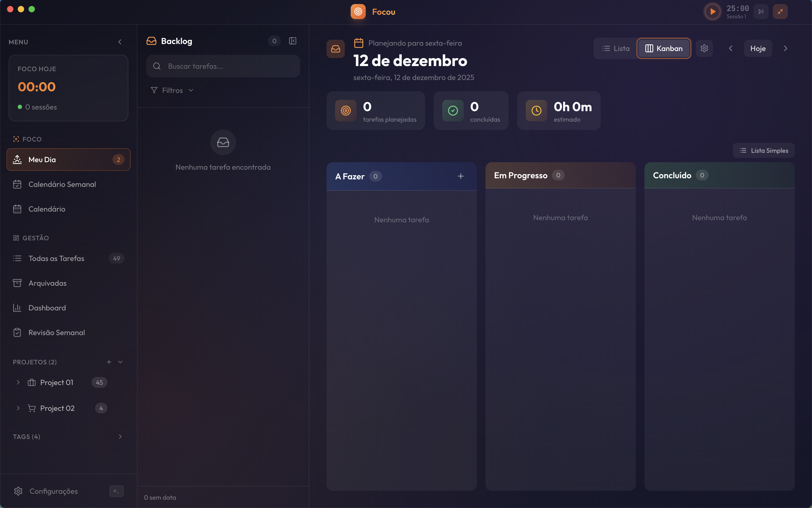The image size is (812, 508).
Task: Toggle Lista Simples mode
Action: pyautogui.click(x=763, y=151)
